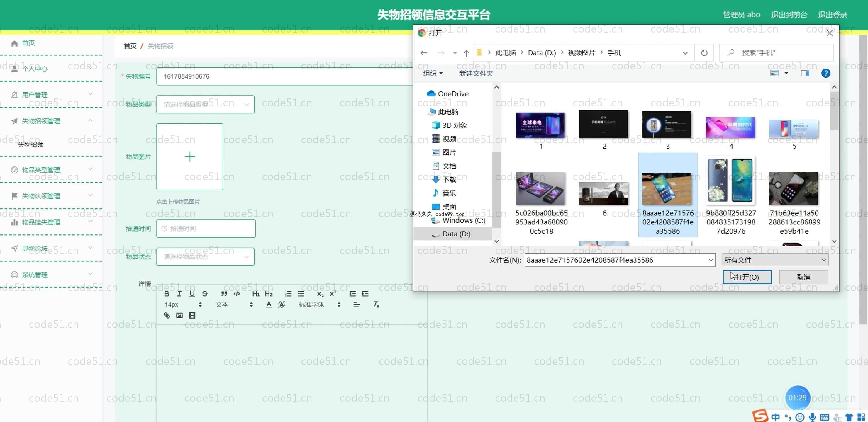Select OneDrive in navigation tree

452,93
